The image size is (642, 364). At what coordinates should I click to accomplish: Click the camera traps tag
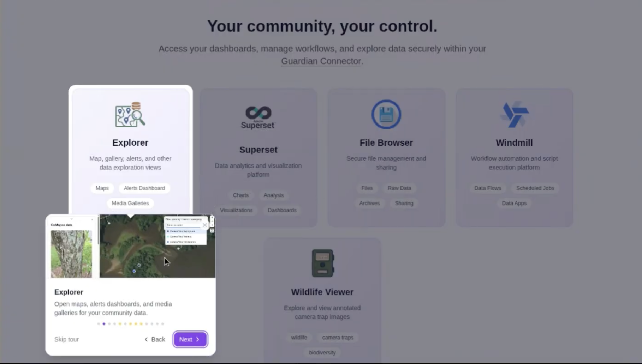pos(338,338)
